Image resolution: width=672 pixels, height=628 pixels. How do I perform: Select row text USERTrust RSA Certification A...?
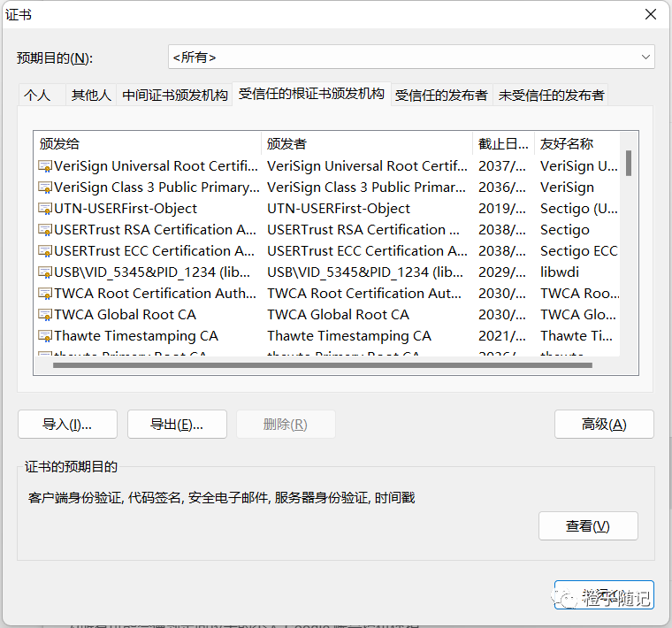coord(155,230)
